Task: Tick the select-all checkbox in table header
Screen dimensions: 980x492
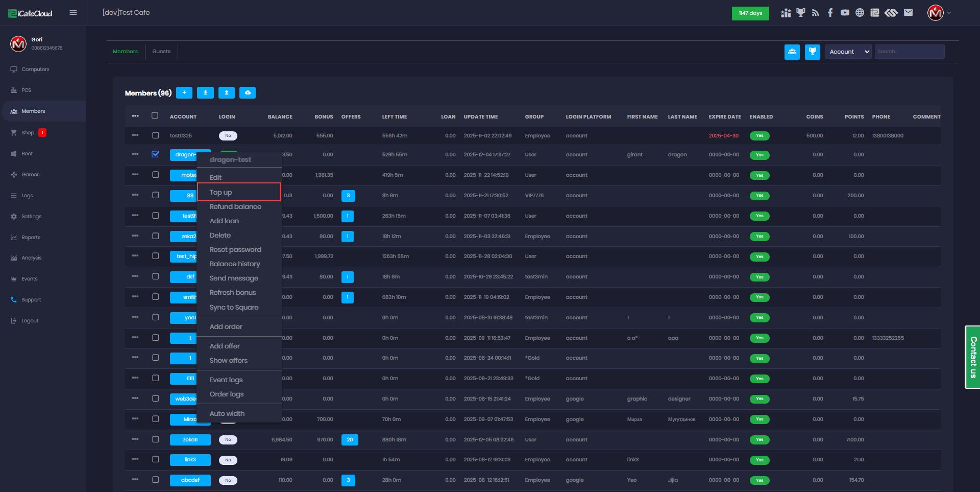Action: pyautogui.click(x=155, y=115)
